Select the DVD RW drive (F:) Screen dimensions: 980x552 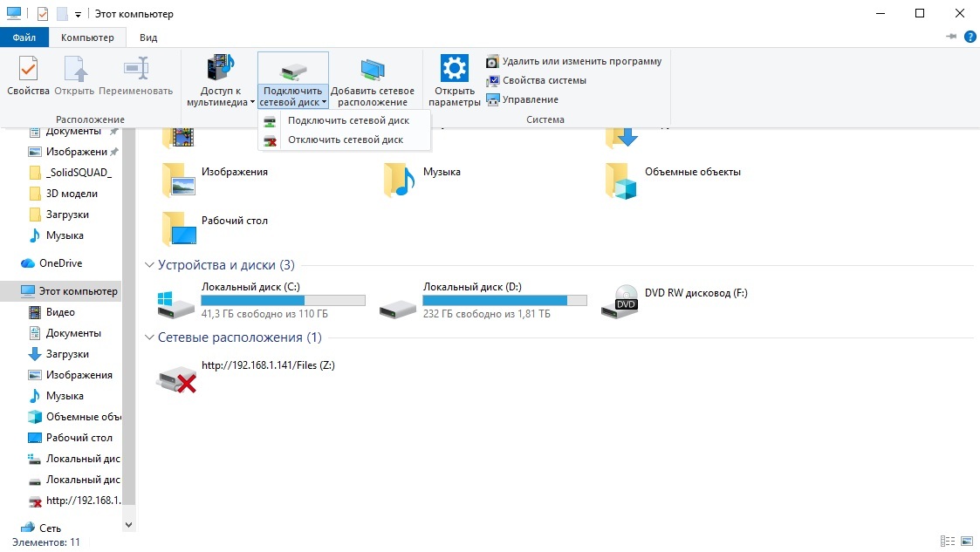click(x=620, y=302)
